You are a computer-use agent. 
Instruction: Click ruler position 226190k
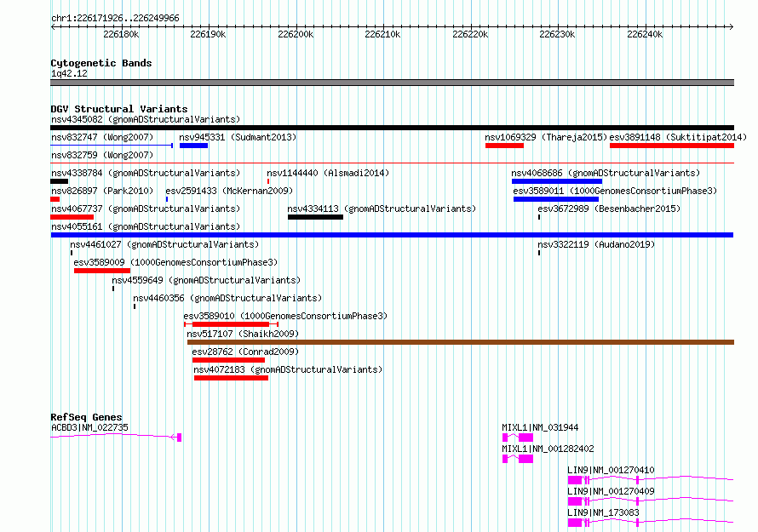point(208,34)
